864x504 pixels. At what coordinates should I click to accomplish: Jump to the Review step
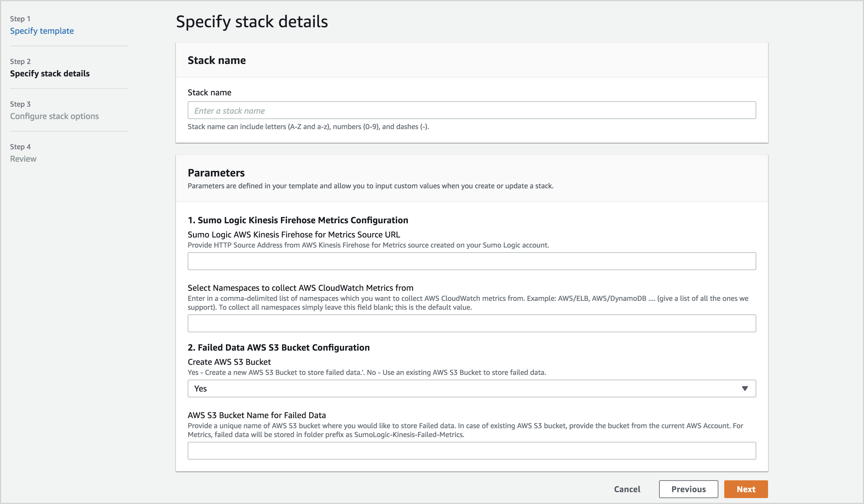pos(23,158)
